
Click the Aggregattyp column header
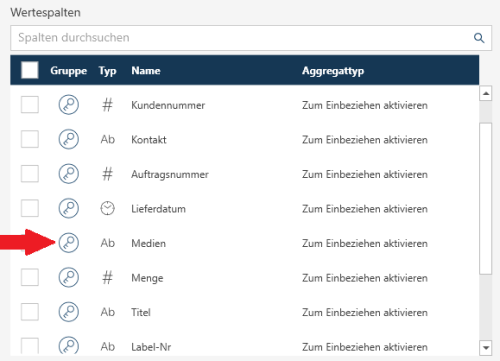coord(333,71)
